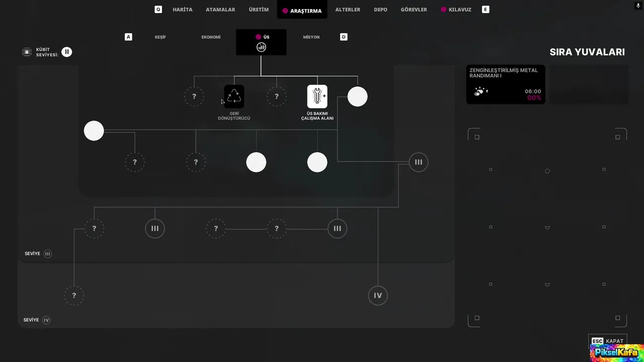The height and width of the screenshot is (362, 644).
Task: Close the research screen with ESC KAPAT
Action: [608, 341]
